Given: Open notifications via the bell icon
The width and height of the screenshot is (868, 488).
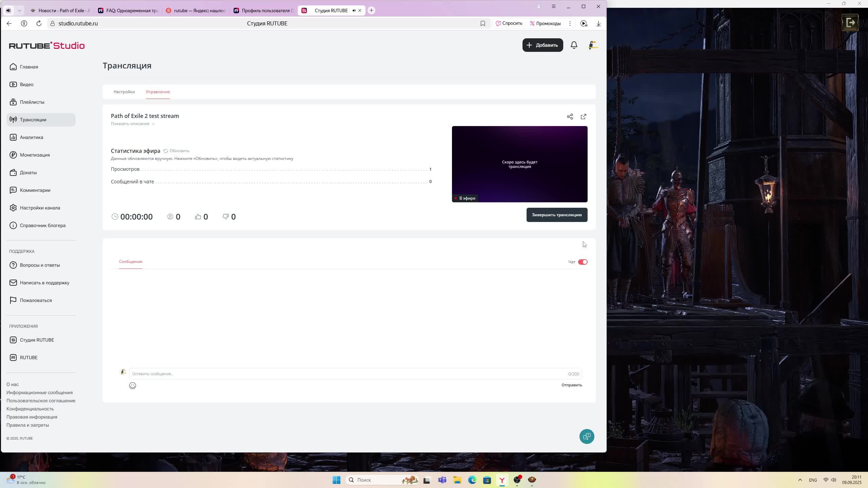Looking at the screenshot, I should coord(574,45).
